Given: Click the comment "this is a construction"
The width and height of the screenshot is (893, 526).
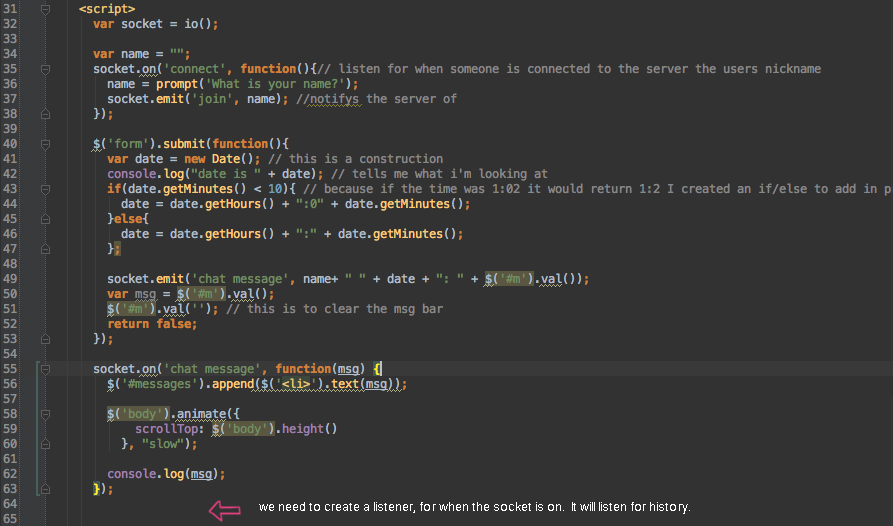Looking at the screenshot, I should [355, 159].
